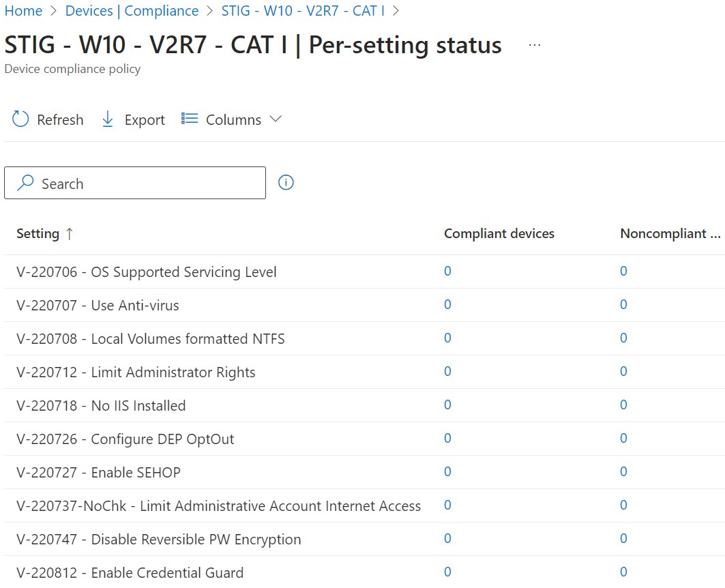Viewport: 725px width, 588px height.
Task: Sort by Noncompliant column header
Action: pos(670,234)
